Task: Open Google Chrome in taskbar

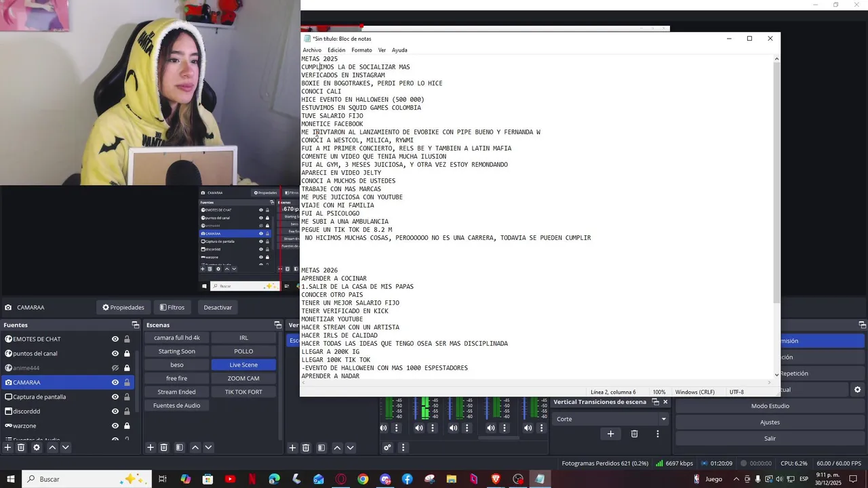Action: 363,479
